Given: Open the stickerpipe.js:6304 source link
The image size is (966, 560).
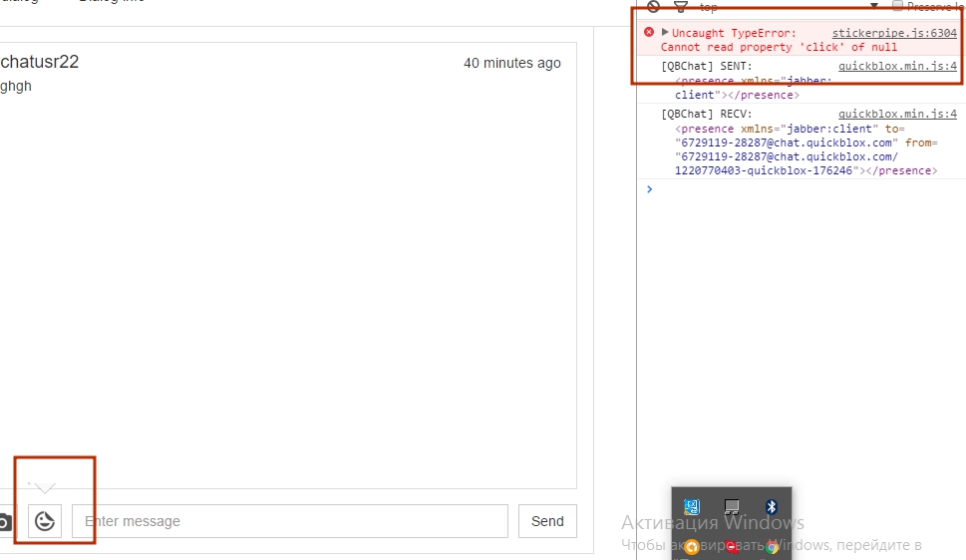Looking at the screenshot, I should 894,33.
